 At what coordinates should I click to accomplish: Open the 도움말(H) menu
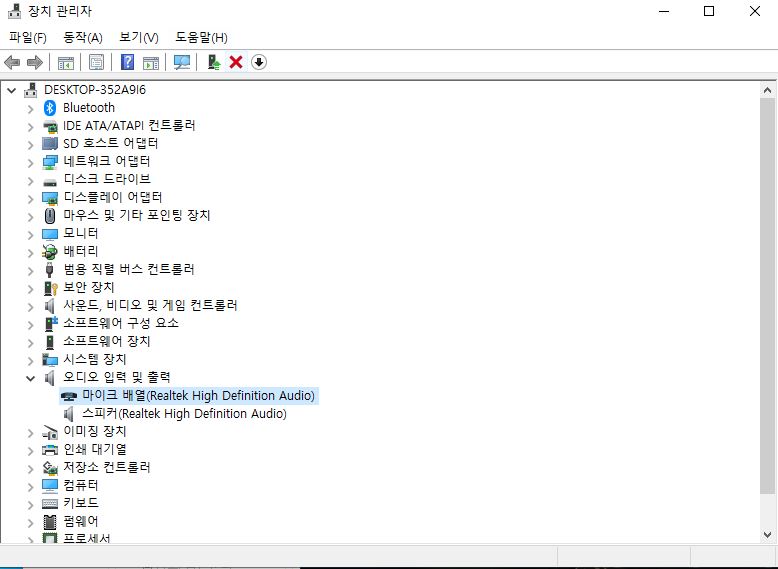201,38
